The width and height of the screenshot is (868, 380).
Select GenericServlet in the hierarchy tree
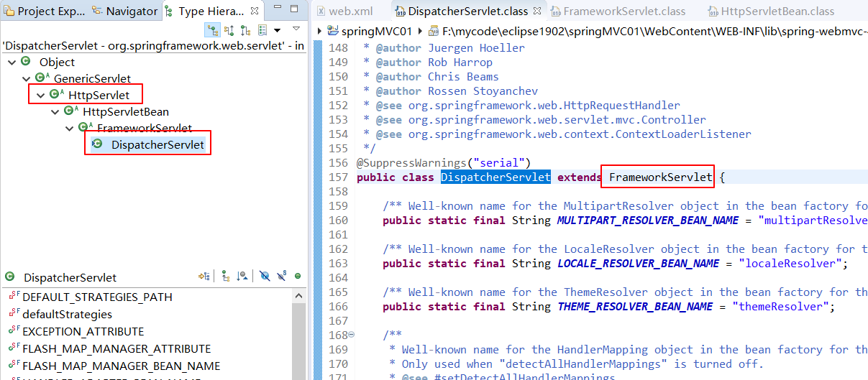pos(92,78)
